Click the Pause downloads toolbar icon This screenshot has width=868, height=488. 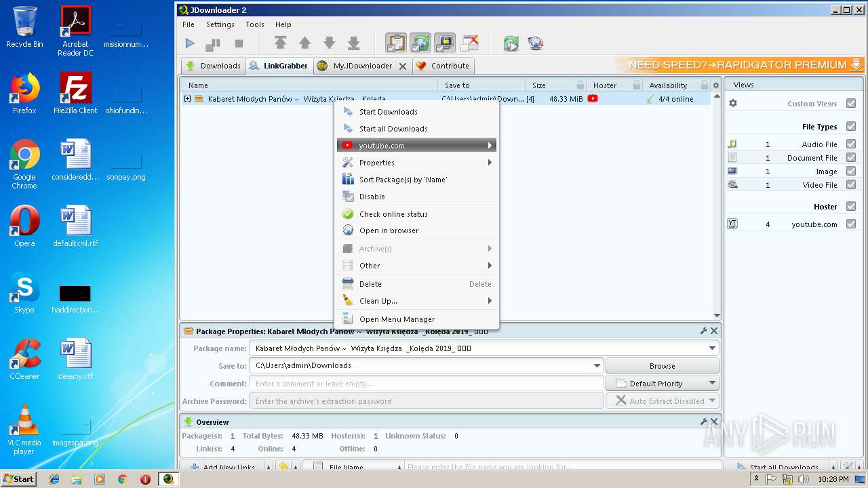tap(213, 43)
